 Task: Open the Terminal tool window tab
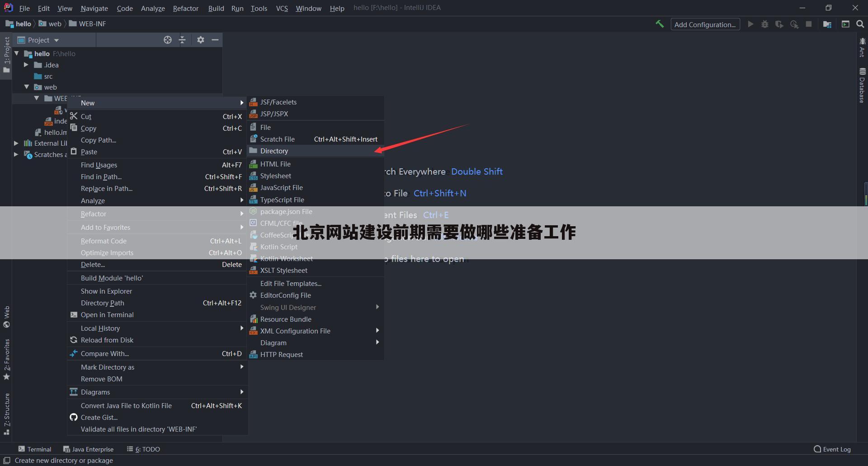click(35, 449)
